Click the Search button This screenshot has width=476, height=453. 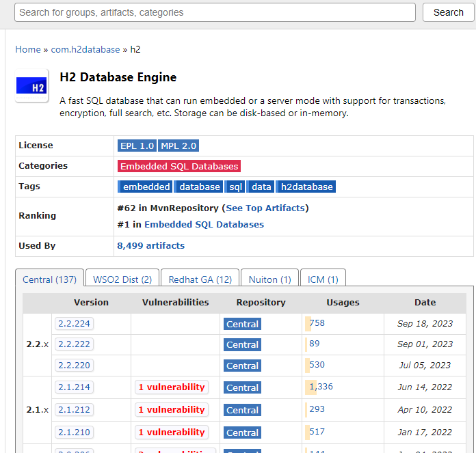(x=449, y=12)
